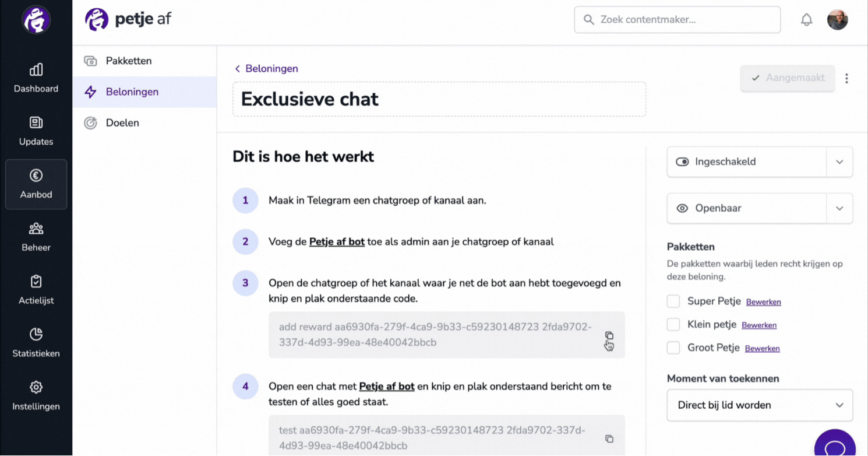This screenshot has width=868, height=456.
Task: Open the Updates newspaper icon
Action: point(36,122)
